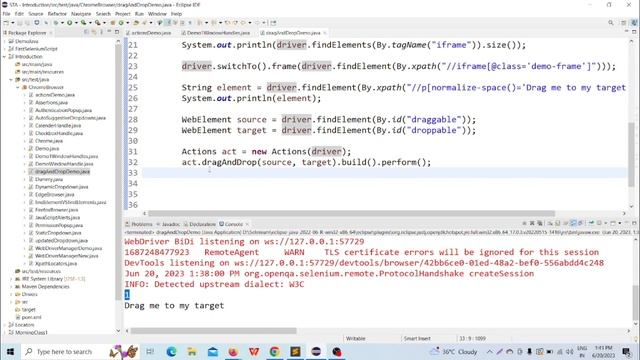The height and width of the screenshot is (360, 640).
Task: Click the editor horizontal scrollbar
Action: pos(351,213)
